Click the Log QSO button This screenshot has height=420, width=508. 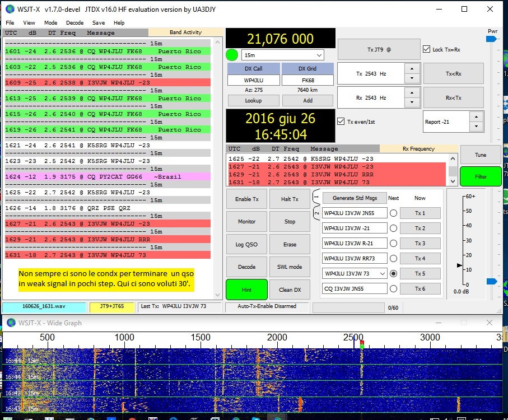[x=247, y=245]
